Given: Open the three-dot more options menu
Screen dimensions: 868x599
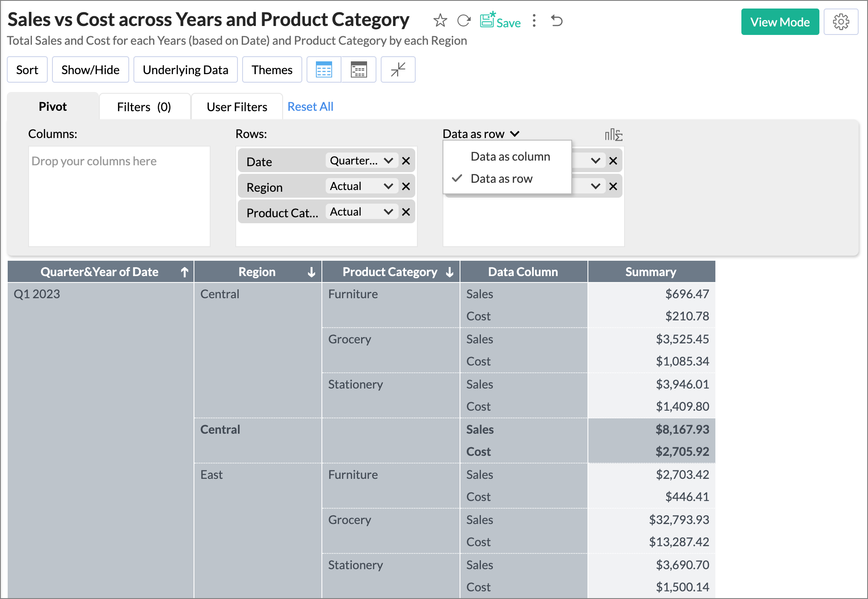Looking at the screenshot, I should [534, 20].
